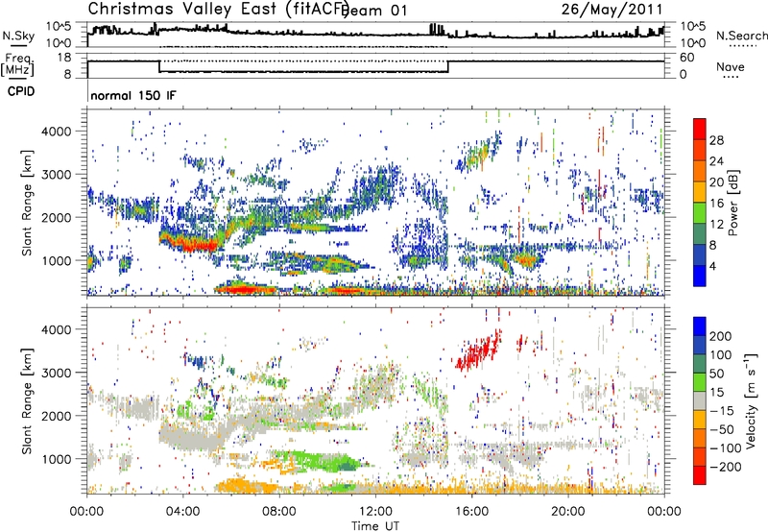Screen dimensions: 768x532
Task: Click 'Slant Range [km]' label of velocity panel
Action: click(x=27, y=400)
